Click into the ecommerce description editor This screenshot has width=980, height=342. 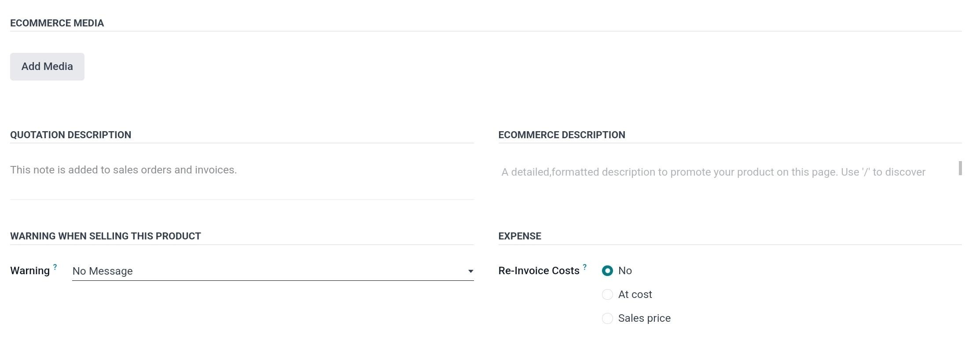713,172
